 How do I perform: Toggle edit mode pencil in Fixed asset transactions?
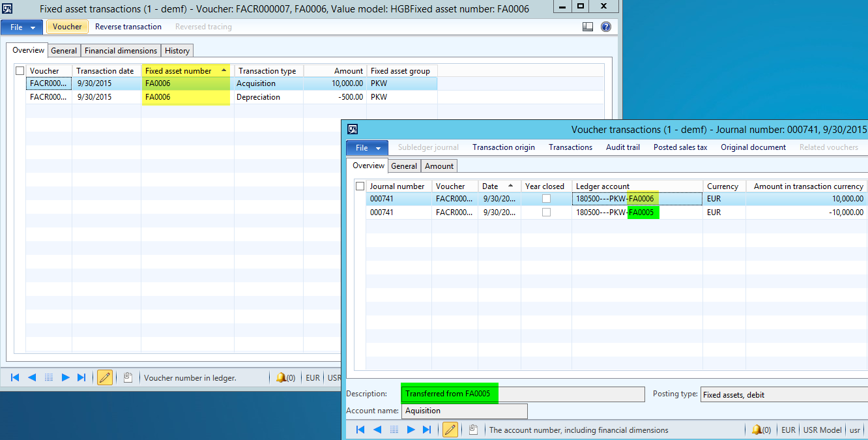click(x=104, y=377)
